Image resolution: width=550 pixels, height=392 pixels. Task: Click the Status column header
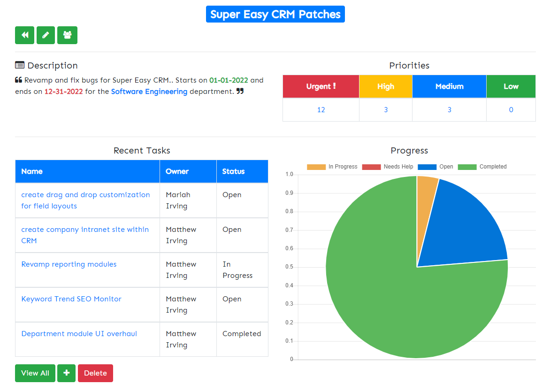click(242, 172)
